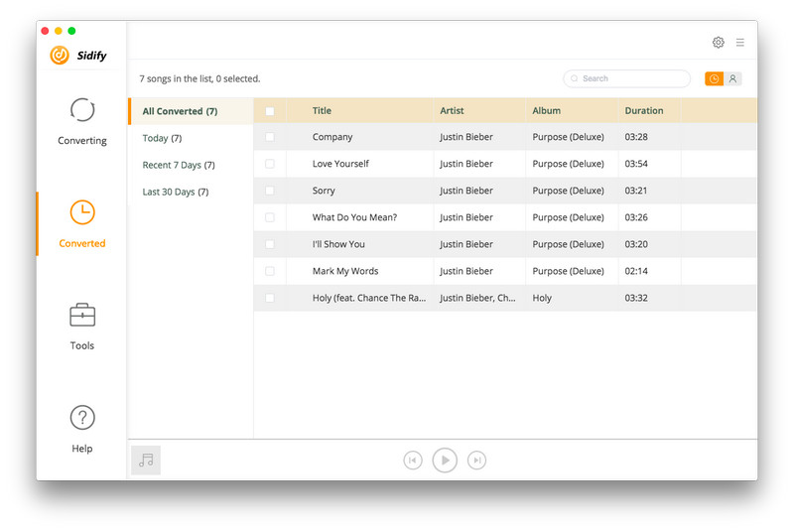Select the song title Sorry
The image size is (794, 532).
pyautogui.click(x=324, y=191)
